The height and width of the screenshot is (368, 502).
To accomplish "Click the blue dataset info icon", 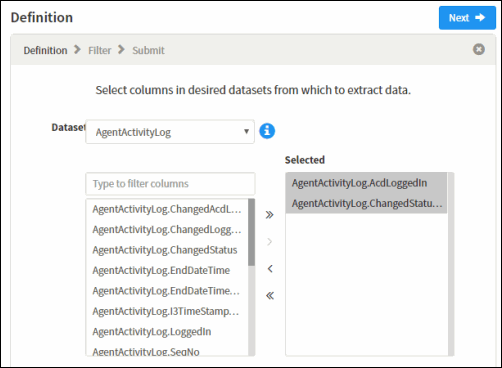I will (x=267, y=131).
